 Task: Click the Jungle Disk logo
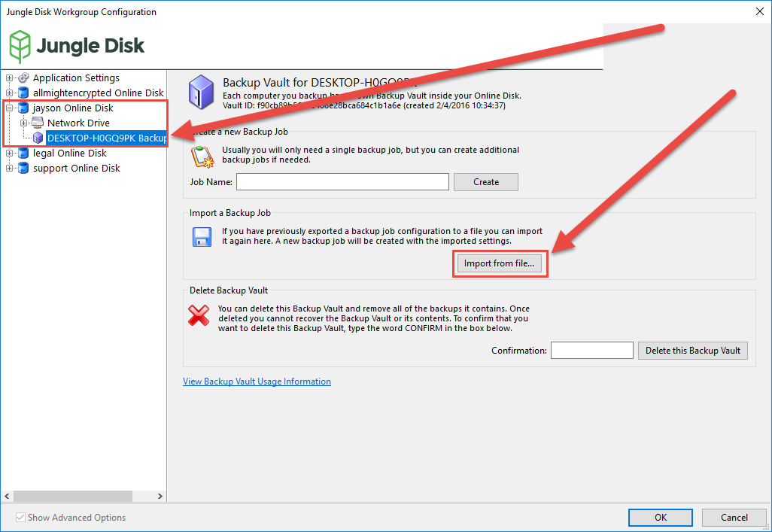coord(77,47)
